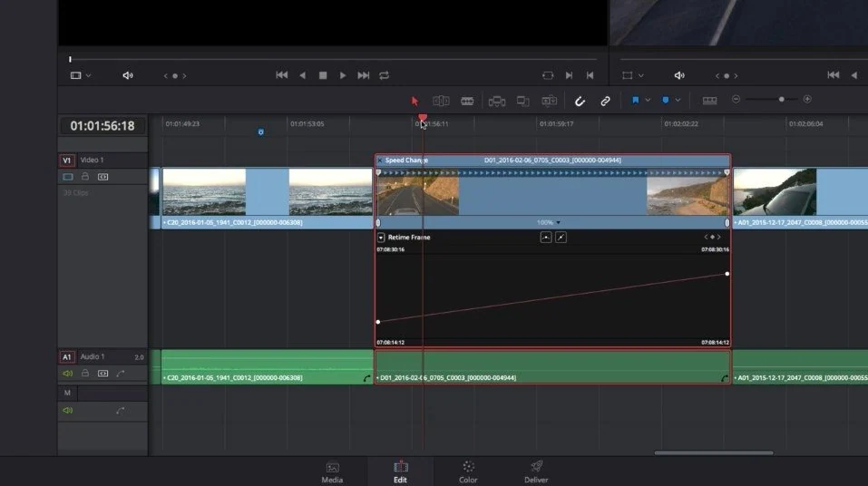Mute right viewer audio speaker
Screen dimensions: 868x486
click(x=679, y=75)
